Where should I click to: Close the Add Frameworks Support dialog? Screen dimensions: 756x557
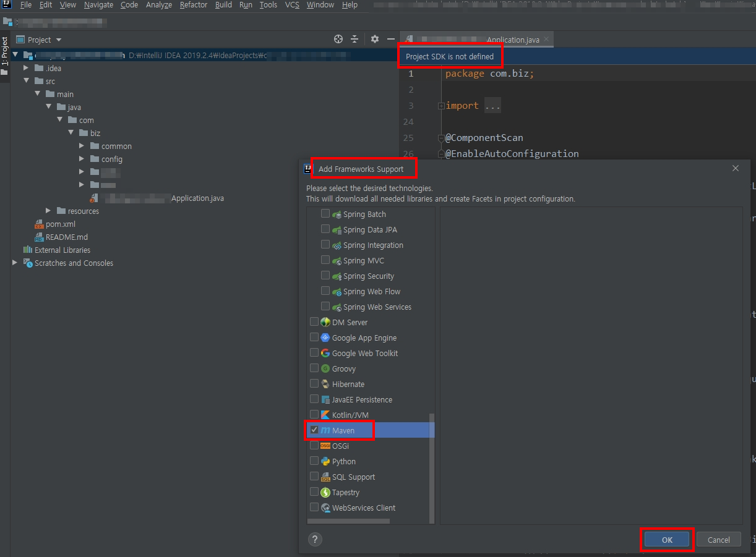click(x=736, y=168)
